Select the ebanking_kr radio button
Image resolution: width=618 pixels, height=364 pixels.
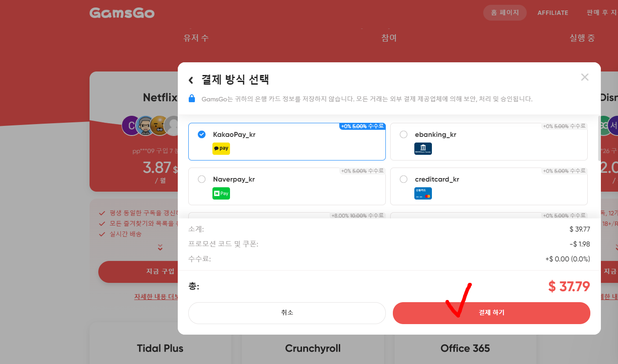tap(403, 134)
